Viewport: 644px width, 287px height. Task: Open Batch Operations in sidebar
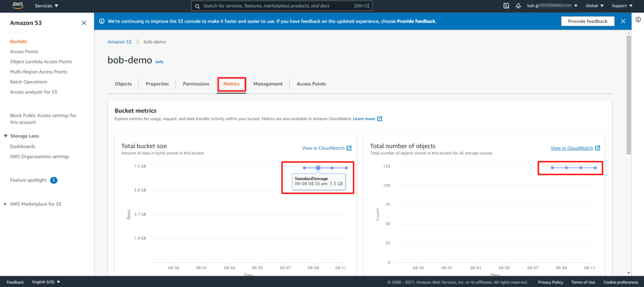click(28, 82)
